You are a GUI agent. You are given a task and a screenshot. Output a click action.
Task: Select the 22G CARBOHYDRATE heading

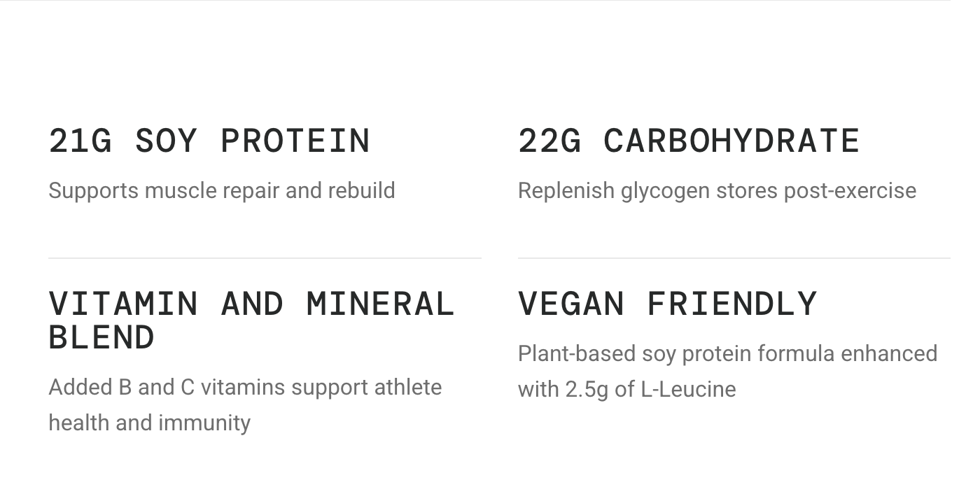click(x=689, y=141)
